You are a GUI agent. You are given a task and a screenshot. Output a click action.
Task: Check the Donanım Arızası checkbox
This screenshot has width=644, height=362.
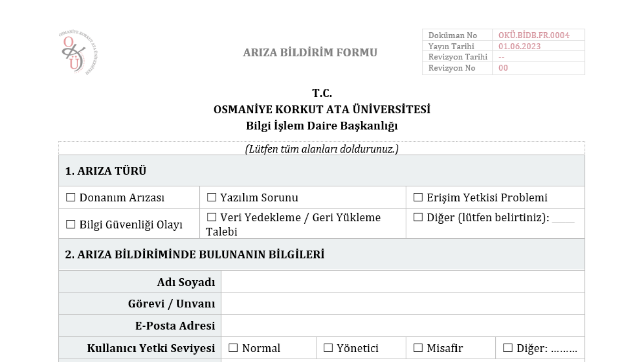(x=71, y=197)
